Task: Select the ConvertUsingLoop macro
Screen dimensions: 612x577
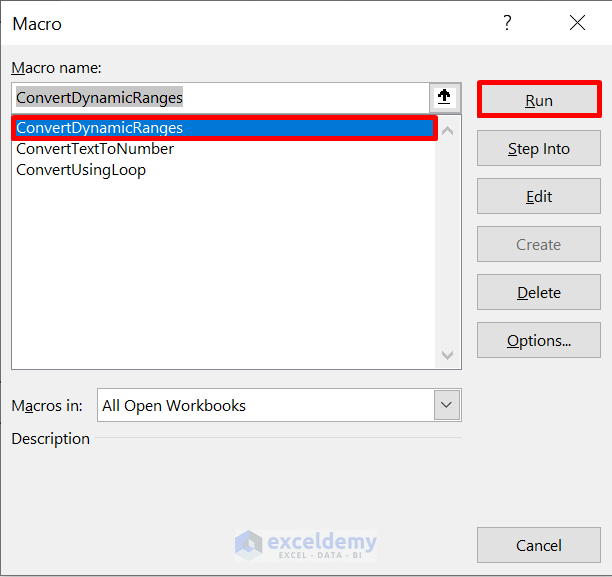Action: tap(81, 170)
